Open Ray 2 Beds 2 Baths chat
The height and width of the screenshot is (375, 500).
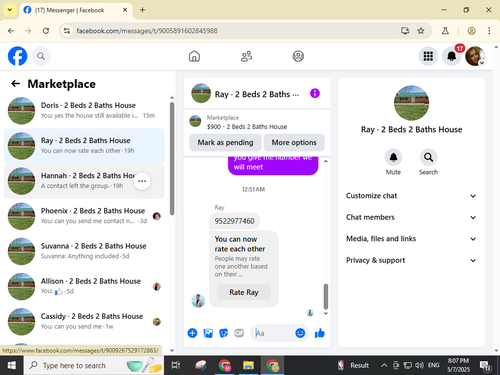pyautogui.click(x=84, y=146)
